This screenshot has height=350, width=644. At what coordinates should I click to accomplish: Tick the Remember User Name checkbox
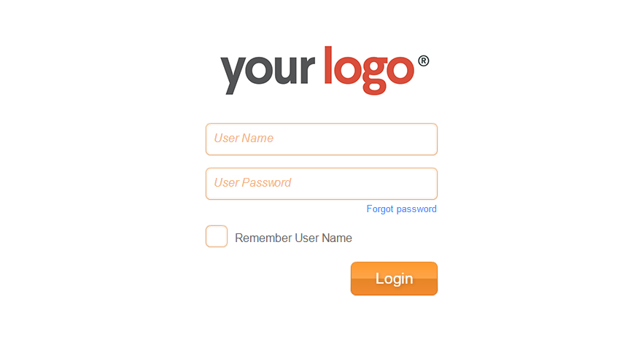click(x=217, y=236)
